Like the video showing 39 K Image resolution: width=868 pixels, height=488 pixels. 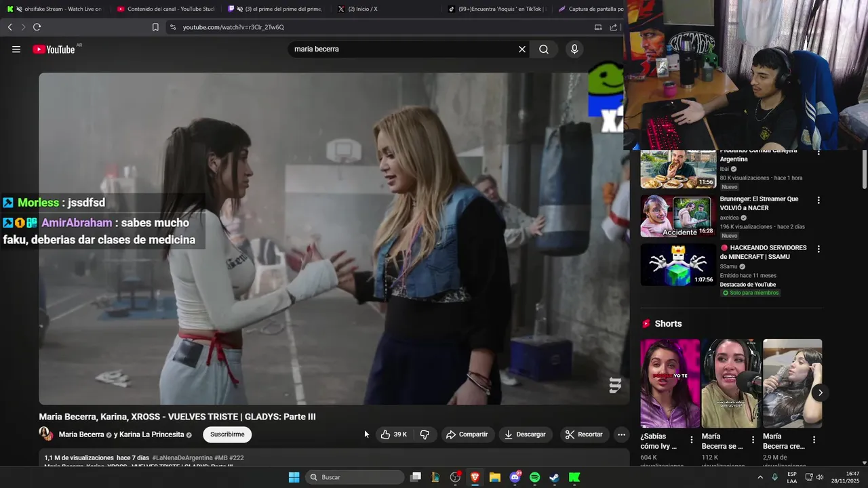click(394, 434)
